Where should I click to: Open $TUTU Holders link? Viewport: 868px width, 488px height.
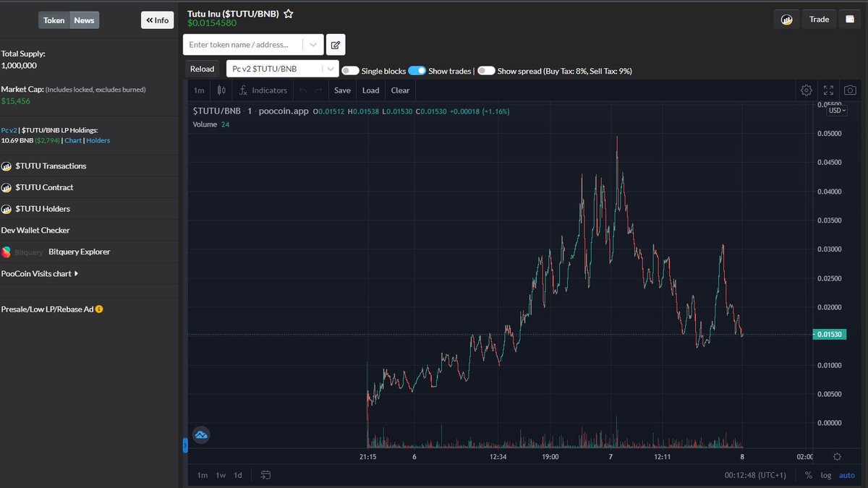point(43,209)
